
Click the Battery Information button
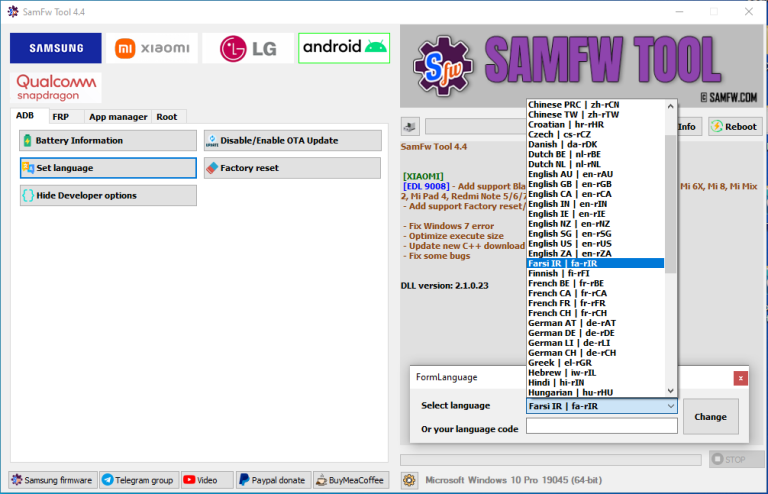[108, 141]
